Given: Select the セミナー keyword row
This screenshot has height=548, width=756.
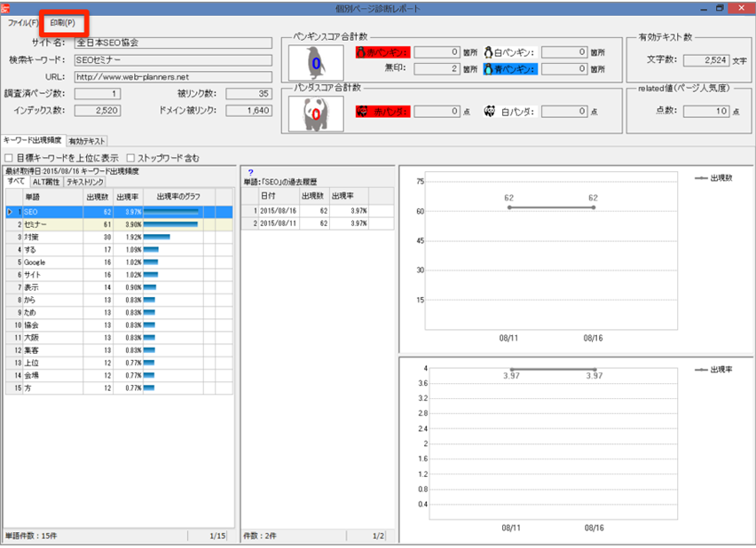Looking at the screenshot, I should click(x=53, y=225).
